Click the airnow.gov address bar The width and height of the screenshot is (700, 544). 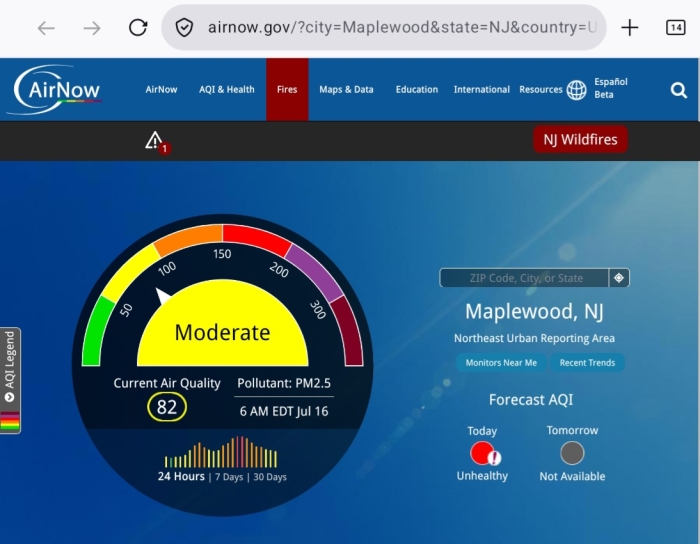coord(384,28)
